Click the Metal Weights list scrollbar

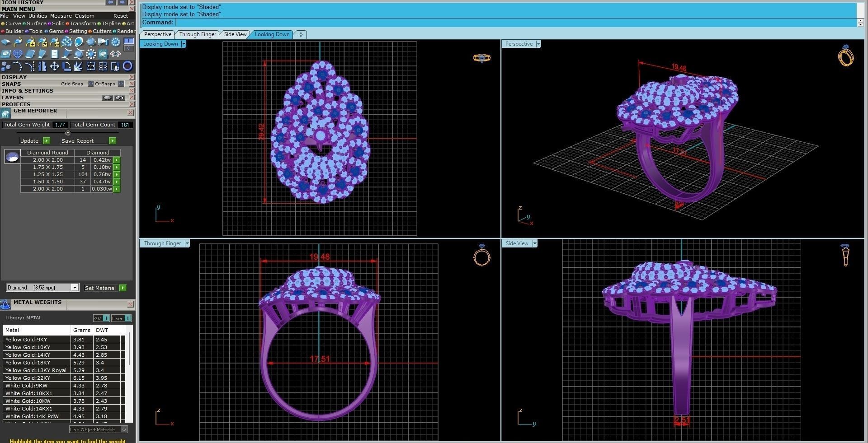point(130,349)
